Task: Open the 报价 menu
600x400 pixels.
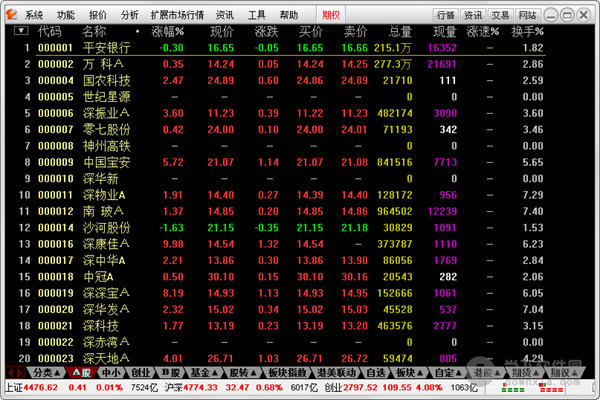Action: (x=98, y=15)
